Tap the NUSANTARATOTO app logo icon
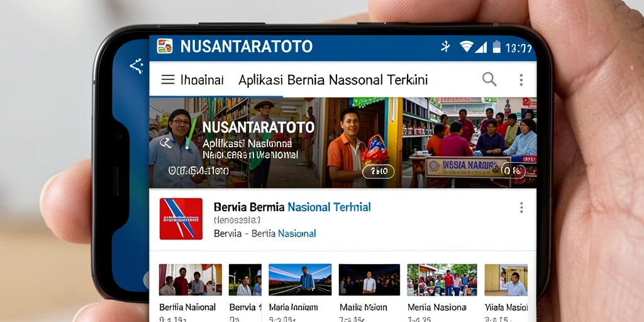This screenshot has width=644, height=322. coord(165,46)
